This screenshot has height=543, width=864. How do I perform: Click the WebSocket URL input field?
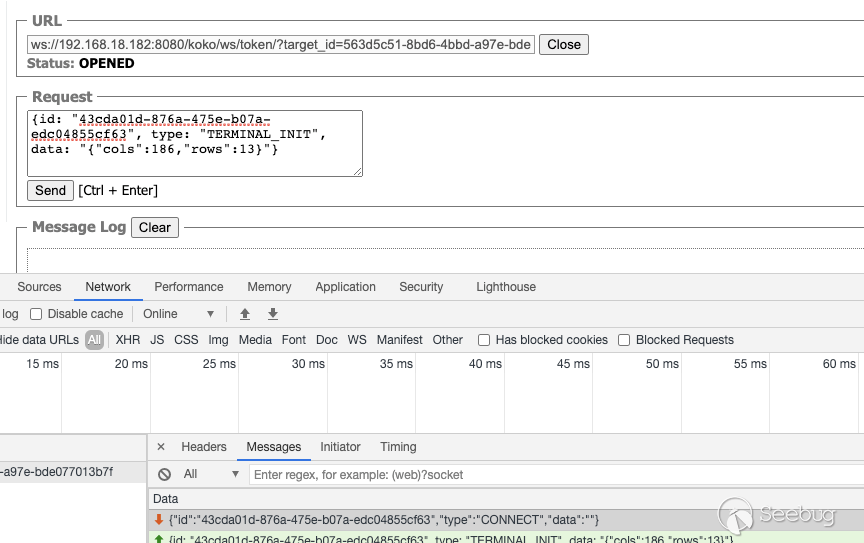pyautogui.click(x=281, y=44)
